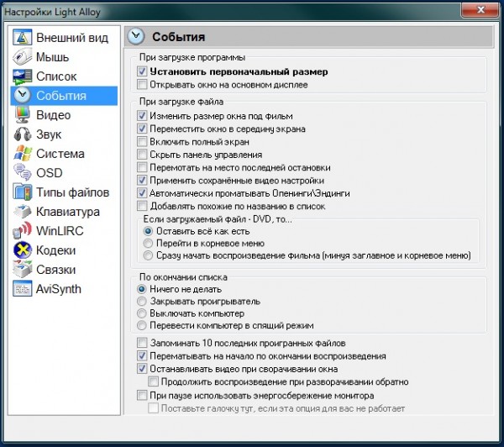Enable Включить полный экран checkbox
Screen dimensions: 504x447
(142, 141)
